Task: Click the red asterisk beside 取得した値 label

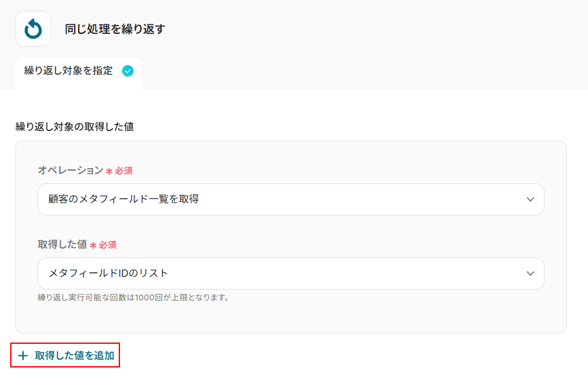Action: pos(93,245)
